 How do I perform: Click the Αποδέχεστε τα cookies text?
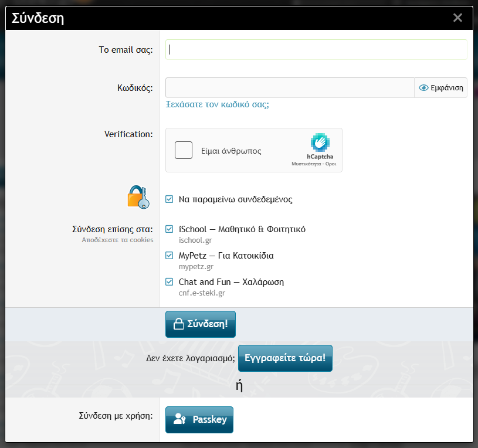point(117,240)
